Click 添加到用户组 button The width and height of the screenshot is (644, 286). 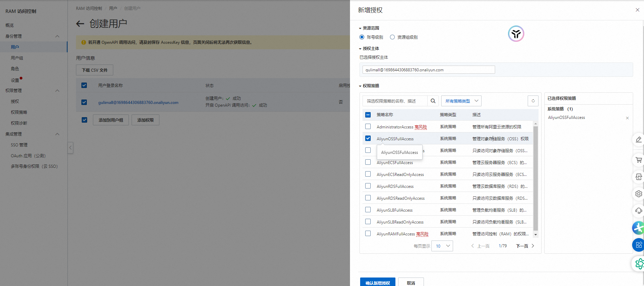point(111,120)
